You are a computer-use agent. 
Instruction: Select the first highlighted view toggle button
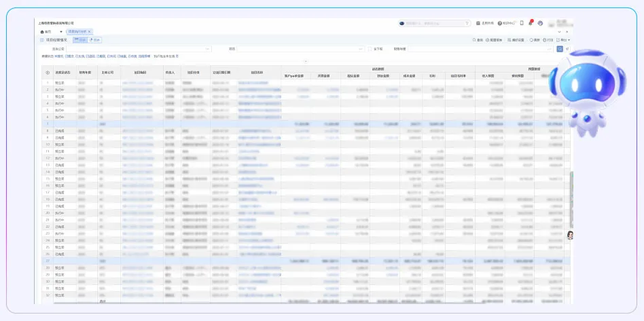point(79,40)
